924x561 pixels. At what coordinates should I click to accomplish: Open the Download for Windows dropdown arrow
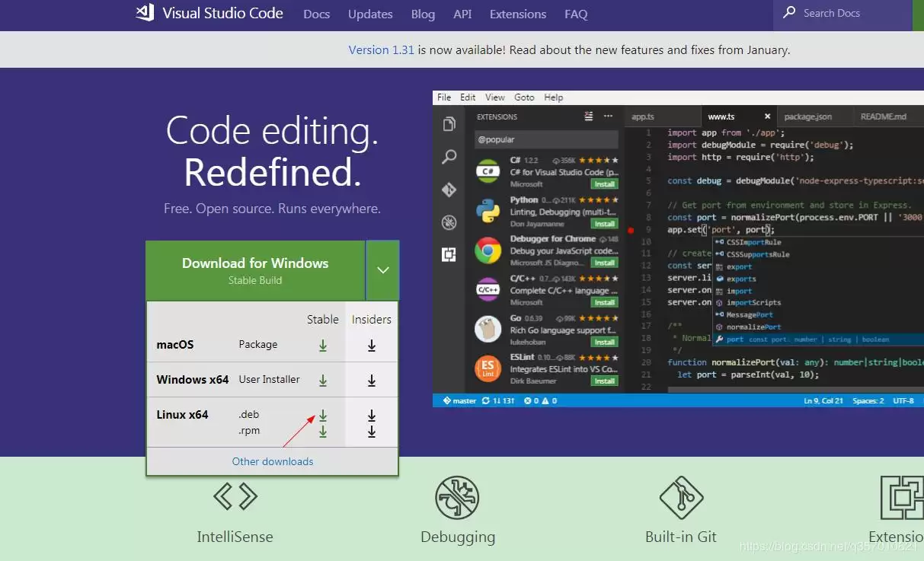(383, 269)
